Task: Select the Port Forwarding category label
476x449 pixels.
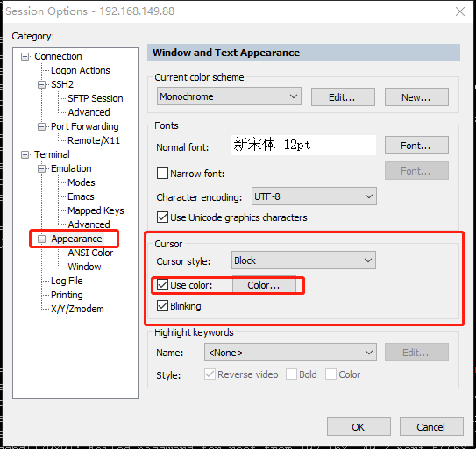Action: pos(85,126)
